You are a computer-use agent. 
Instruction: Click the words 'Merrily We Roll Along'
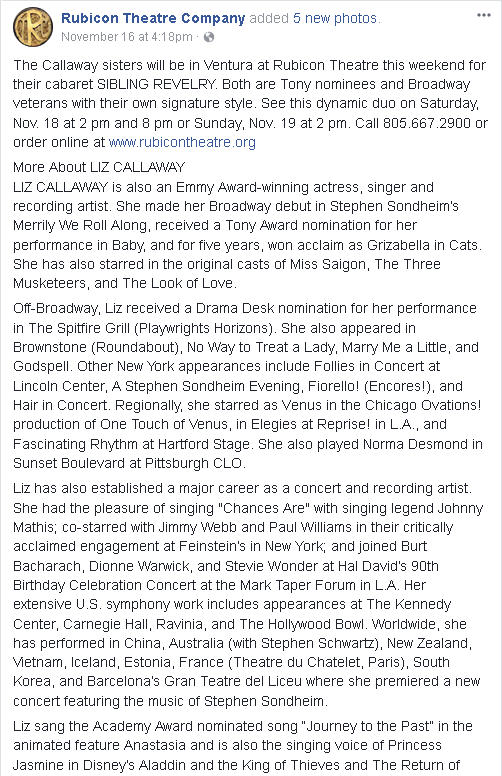[80, 225]
